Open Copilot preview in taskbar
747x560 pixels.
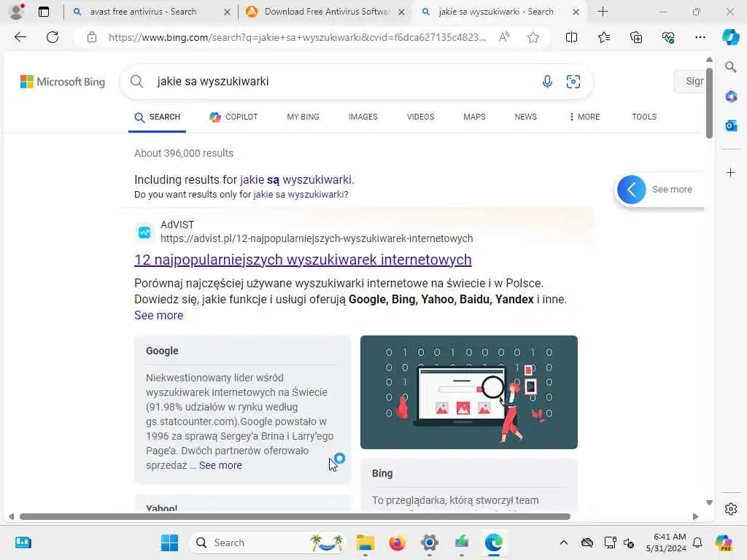(723, 542)
